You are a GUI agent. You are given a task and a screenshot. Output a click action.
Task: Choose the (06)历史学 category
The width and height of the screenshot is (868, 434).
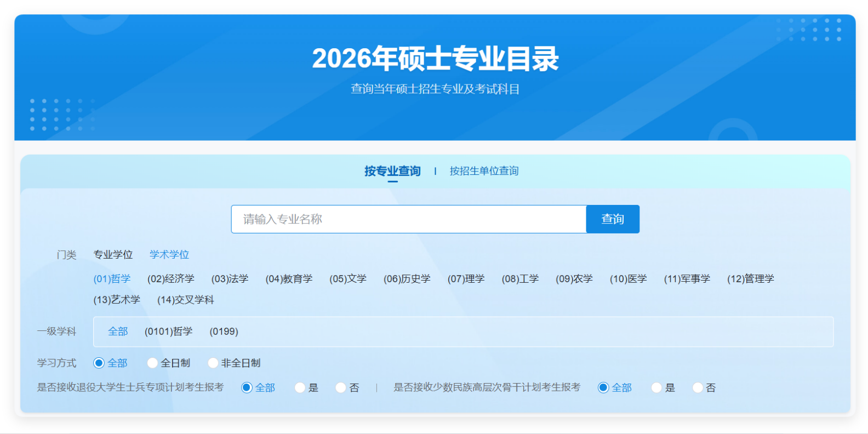407,279
